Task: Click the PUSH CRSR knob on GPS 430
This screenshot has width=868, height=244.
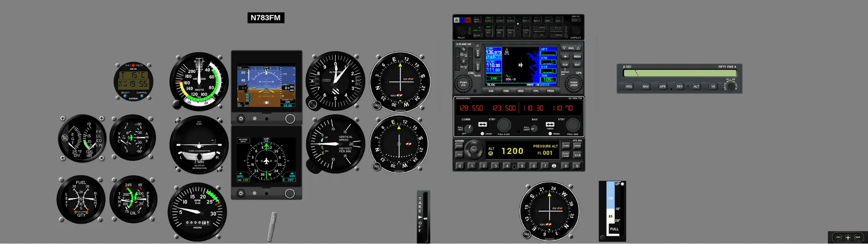Action: tap(574, 83)
